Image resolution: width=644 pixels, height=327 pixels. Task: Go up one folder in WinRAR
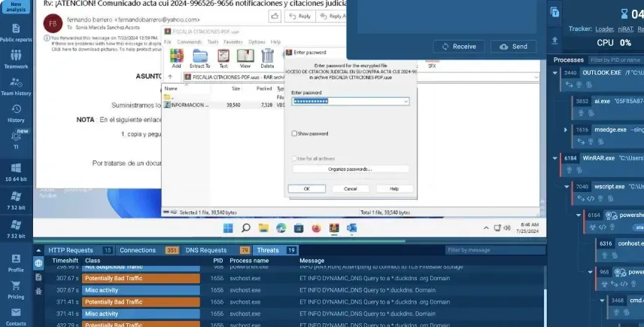point(170,77)
